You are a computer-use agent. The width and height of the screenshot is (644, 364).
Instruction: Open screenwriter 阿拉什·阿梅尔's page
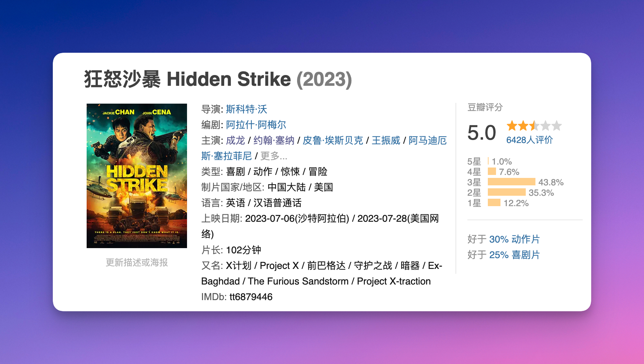[256, 125]
